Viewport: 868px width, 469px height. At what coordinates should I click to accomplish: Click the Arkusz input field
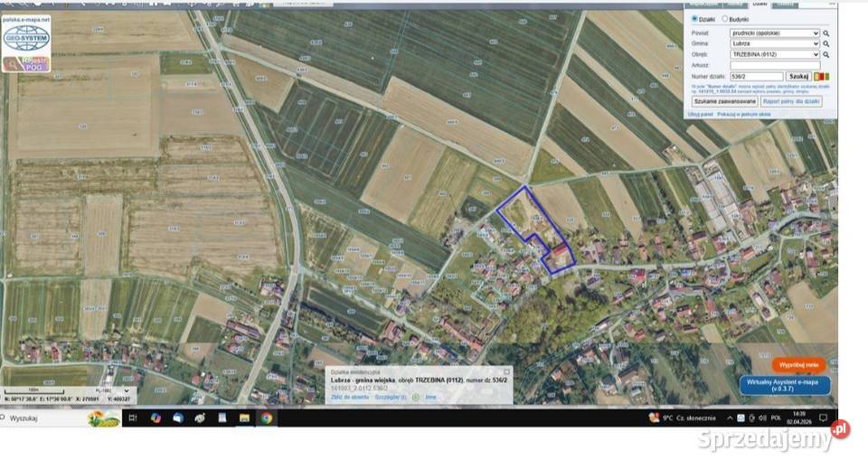point(775,65)
